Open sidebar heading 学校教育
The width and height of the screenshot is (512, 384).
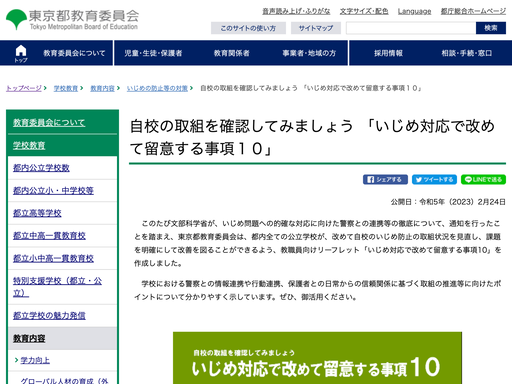coord(29,145)
